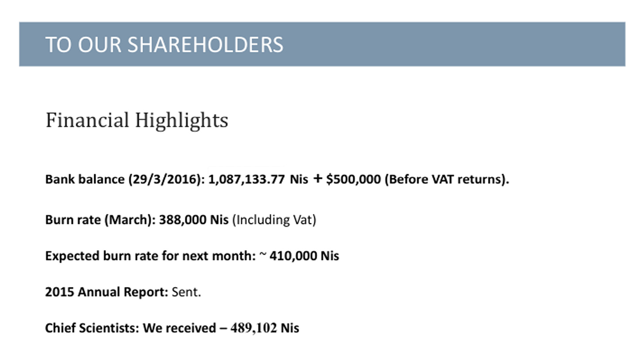Viewport: 644px width, 356px height.
Task: Click the TO OUR SHAREHOLDERS header title
Action: pyautogui.click(x=164, y=45)
